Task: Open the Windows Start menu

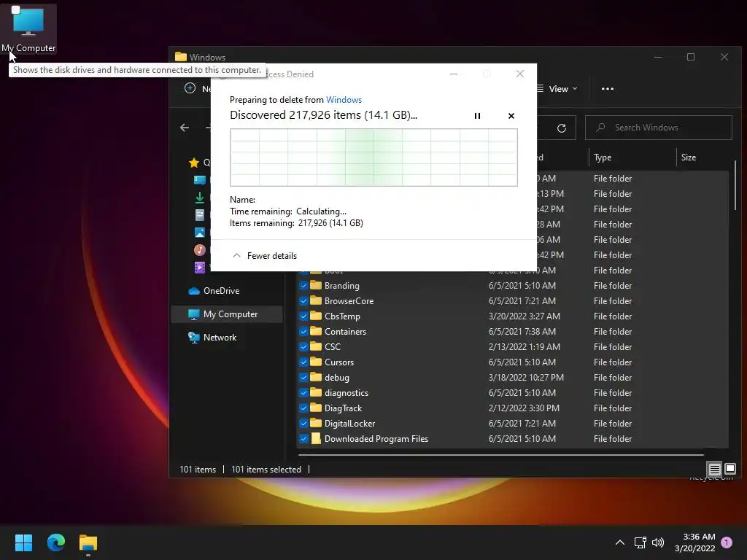Action: point(23,542)
